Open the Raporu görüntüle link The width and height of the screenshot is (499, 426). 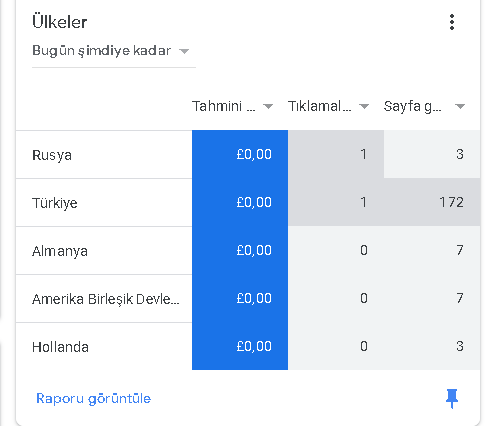pos(93,398)
